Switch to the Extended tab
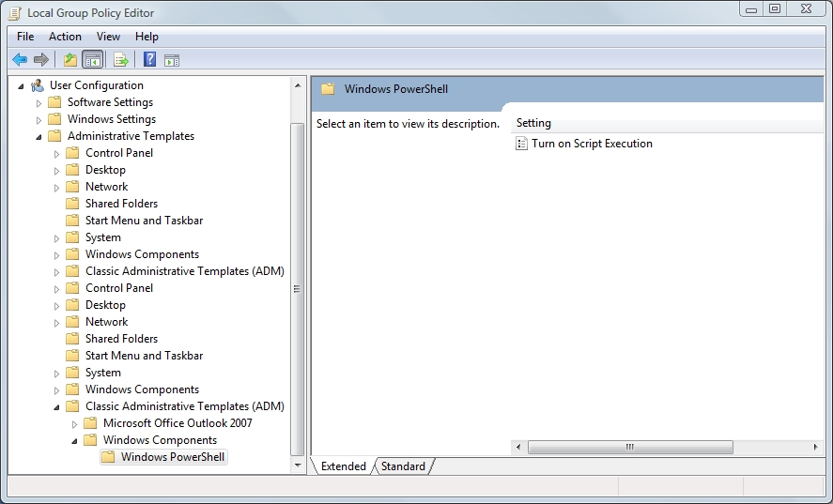Screen dimensions: 833x504 pyautogui.click(x=343, y=466)
